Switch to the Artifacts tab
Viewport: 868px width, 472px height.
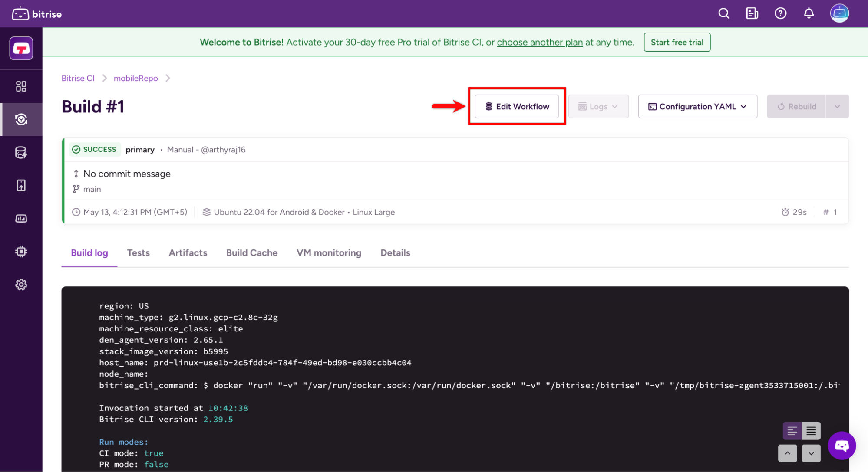tap(188, 253)
